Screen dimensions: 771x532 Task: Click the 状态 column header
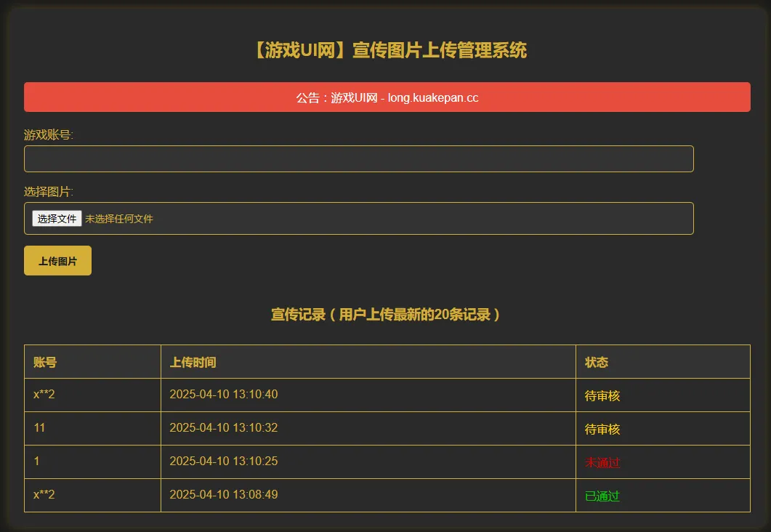(597, 362)
